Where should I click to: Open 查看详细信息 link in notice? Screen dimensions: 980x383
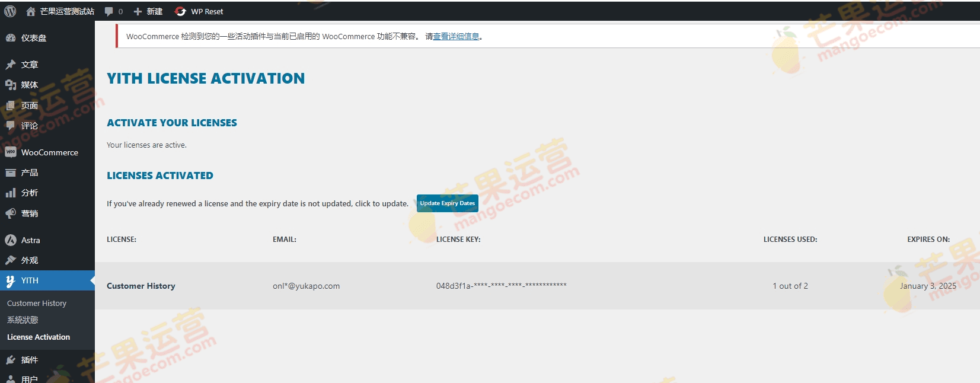click(456, 36)
